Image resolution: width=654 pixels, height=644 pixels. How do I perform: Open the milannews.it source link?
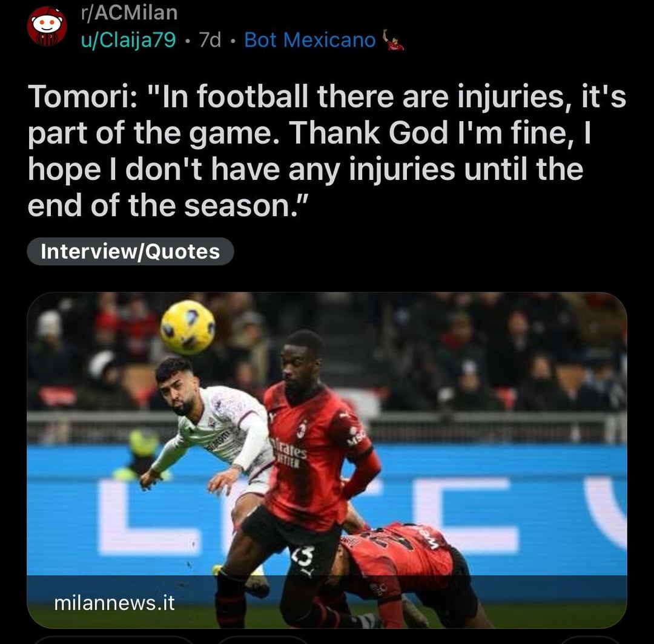click(114, 603)
